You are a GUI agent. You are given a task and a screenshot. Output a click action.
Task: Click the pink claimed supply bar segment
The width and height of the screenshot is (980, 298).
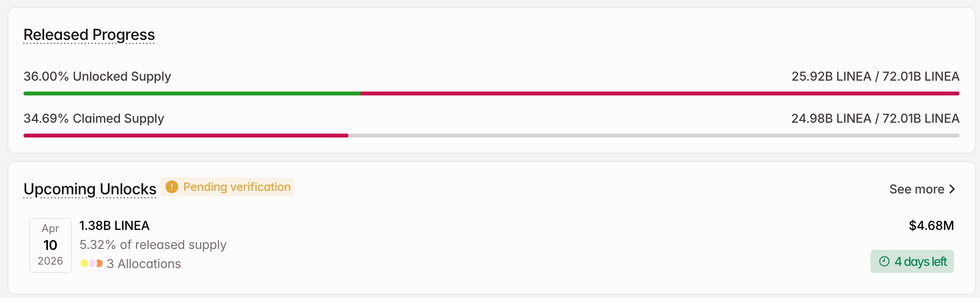pos(185,135)
